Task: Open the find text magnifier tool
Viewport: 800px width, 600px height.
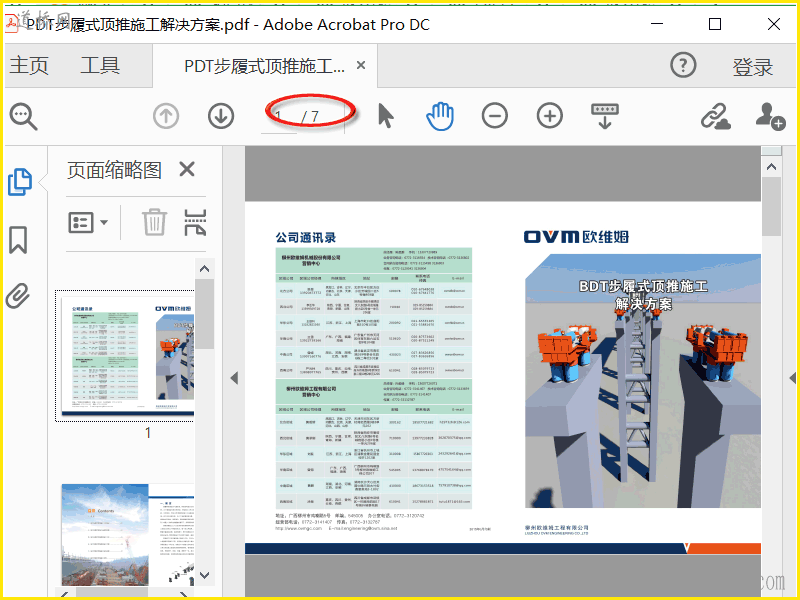Action: [x=23, y=116]
